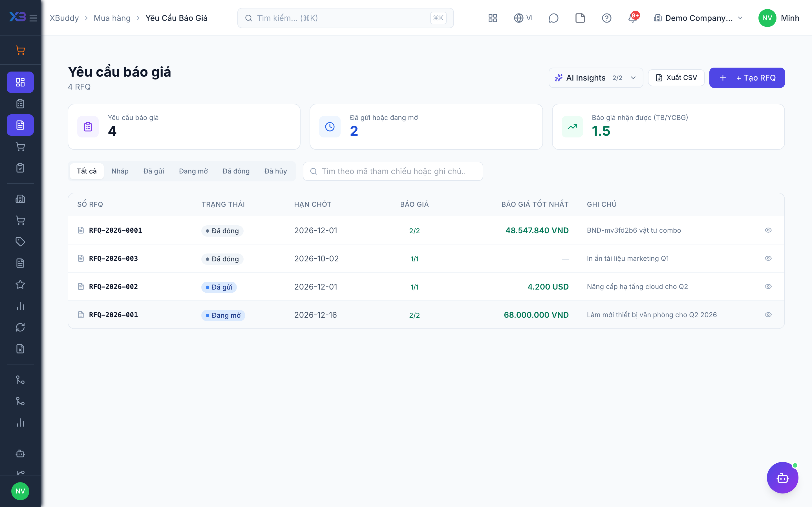View details eye icon for RFQ-2026-001
This screenshot has width=812, height=507.
(768, 315)
